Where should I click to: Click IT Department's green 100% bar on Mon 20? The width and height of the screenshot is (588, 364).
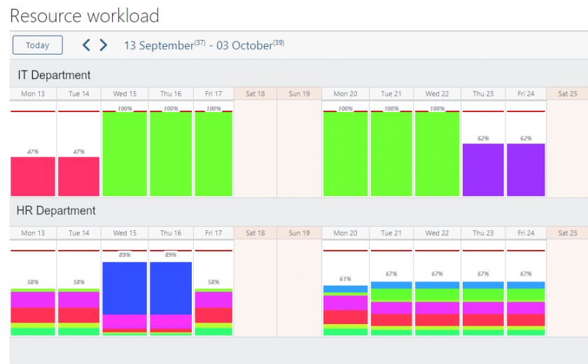click(x=345, y=154)
